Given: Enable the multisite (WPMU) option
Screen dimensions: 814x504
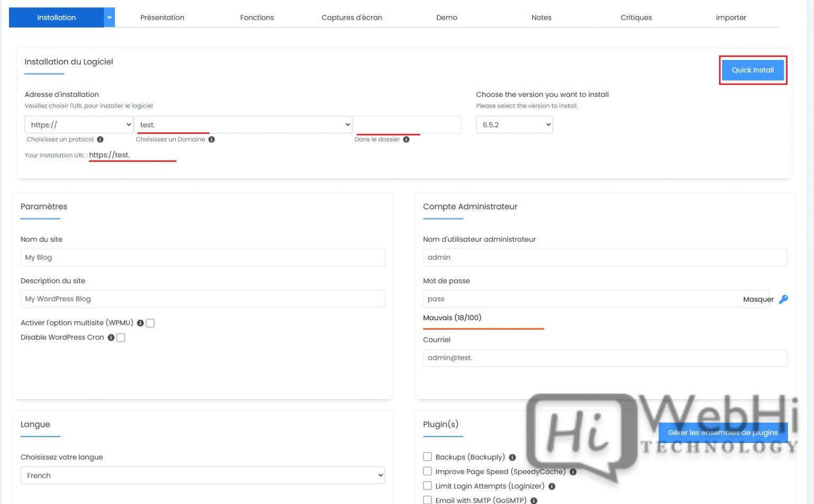Looking at the screenshot, I should (150, 323).
